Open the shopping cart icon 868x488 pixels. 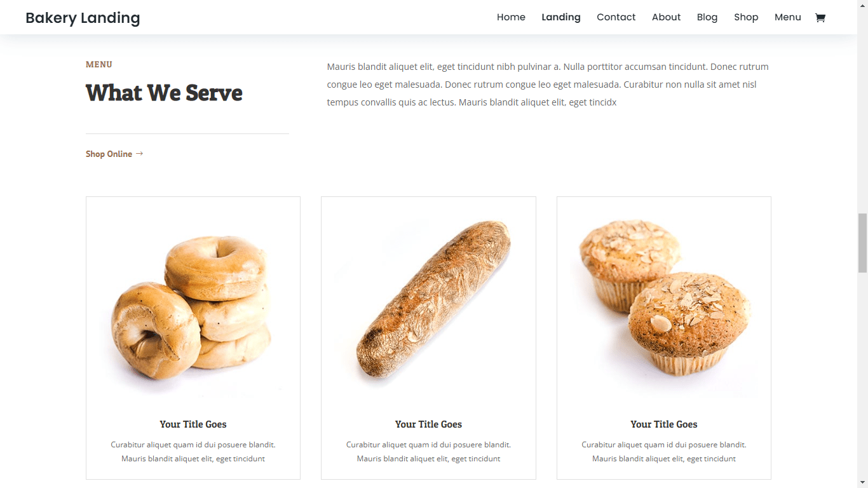coord(820,18)
